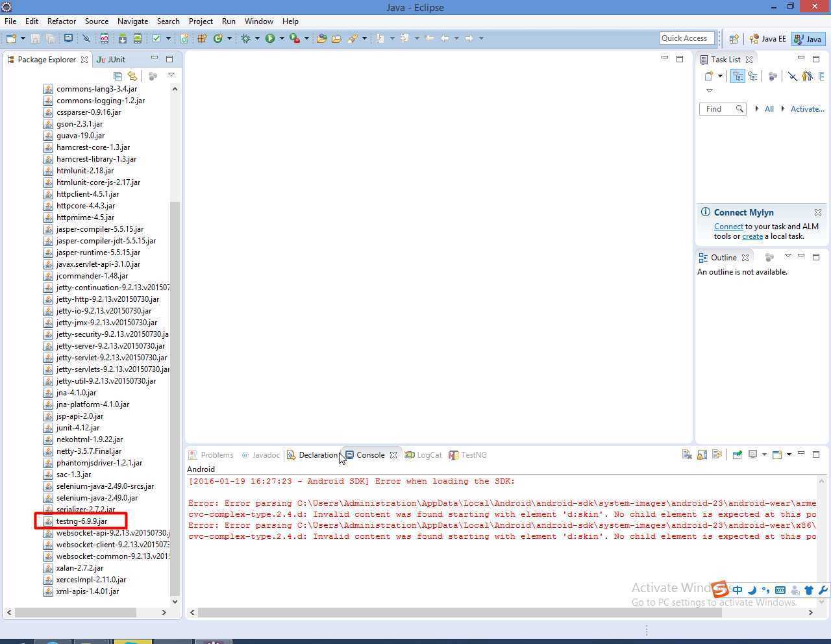Click the input method keyboard icon
The width and height of the screenshot is (831, 644).
pyautogui.click(x=780, y=590)
